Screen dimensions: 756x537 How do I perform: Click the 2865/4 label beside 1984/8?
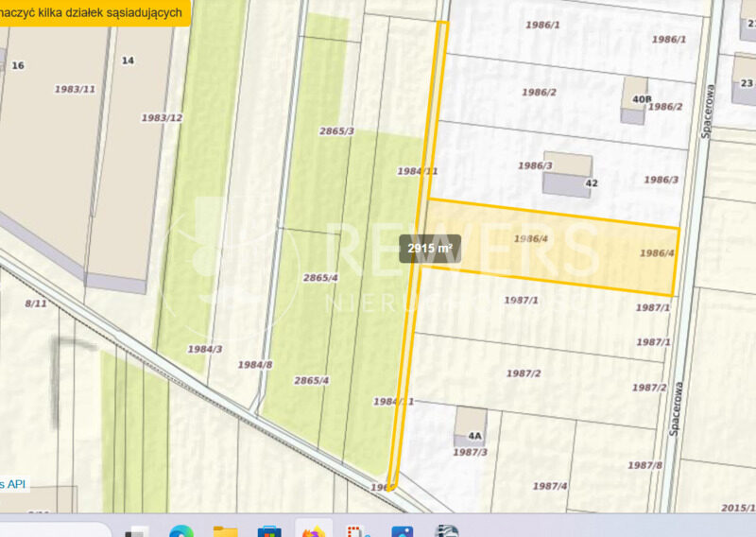point(312,380)
